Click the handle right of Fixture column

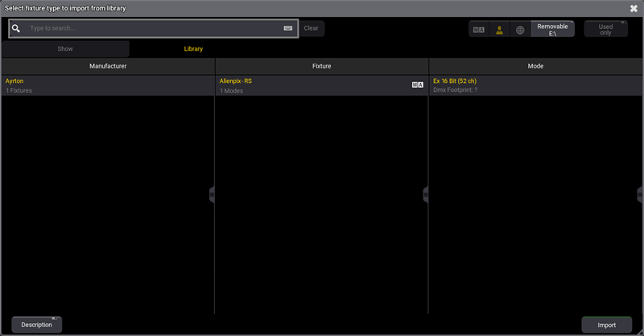coord(426,194)
